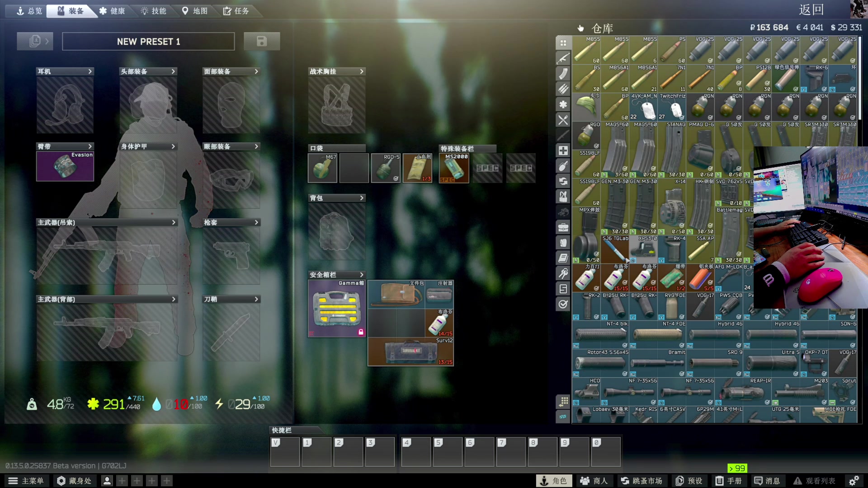Image resolution: width=868 pixels, height=488 pixels.
Task: Switch to the 总览 overview tab
Action: (x=29, y=11)
